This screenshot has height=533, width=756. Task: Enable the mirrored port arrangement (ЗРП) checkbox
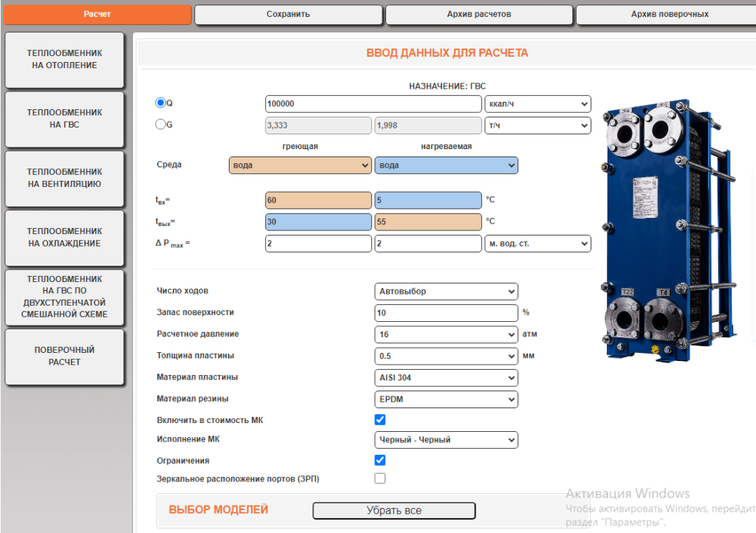click(x=380, y=478)
